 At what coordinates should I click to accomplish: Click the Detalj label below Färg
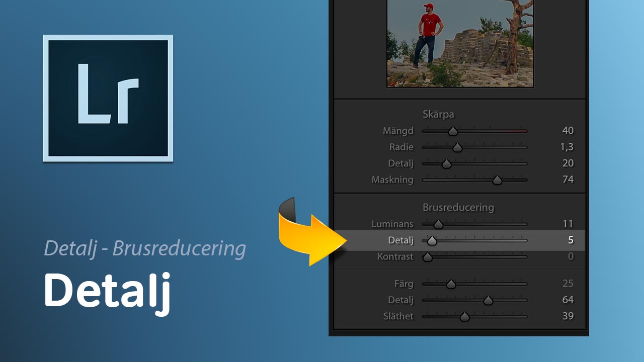click(400, 300)
